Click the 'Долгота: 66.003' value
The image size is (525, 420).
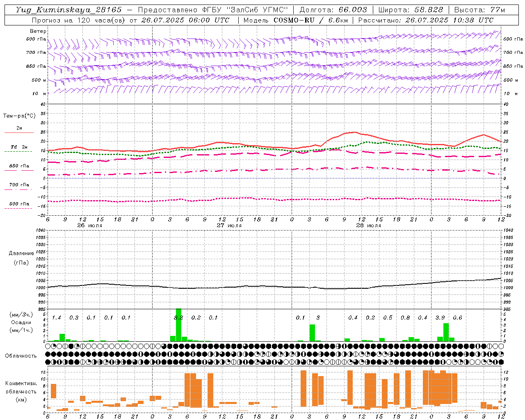(x=333, y=10)
